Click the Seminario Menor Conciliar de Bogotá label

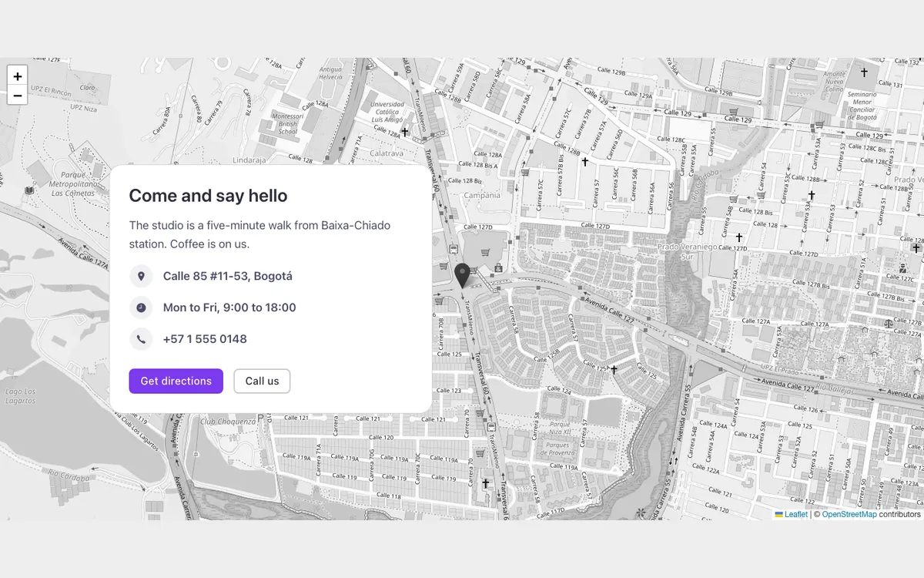click(x=862, y=106)
